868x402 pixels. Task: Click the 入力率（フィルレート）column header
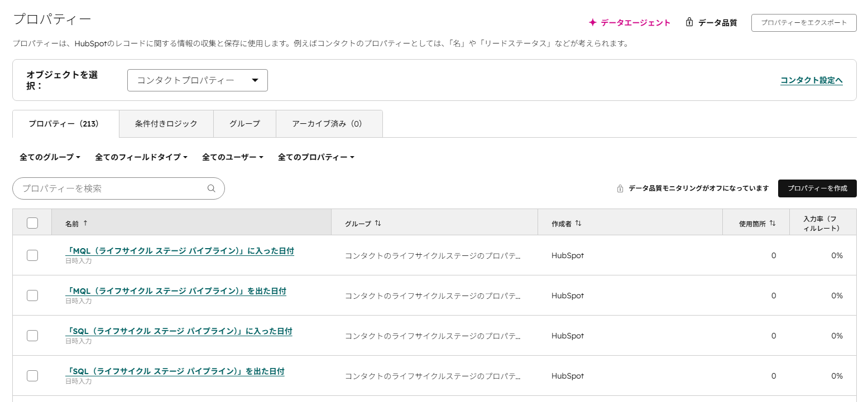pos(822,223)
